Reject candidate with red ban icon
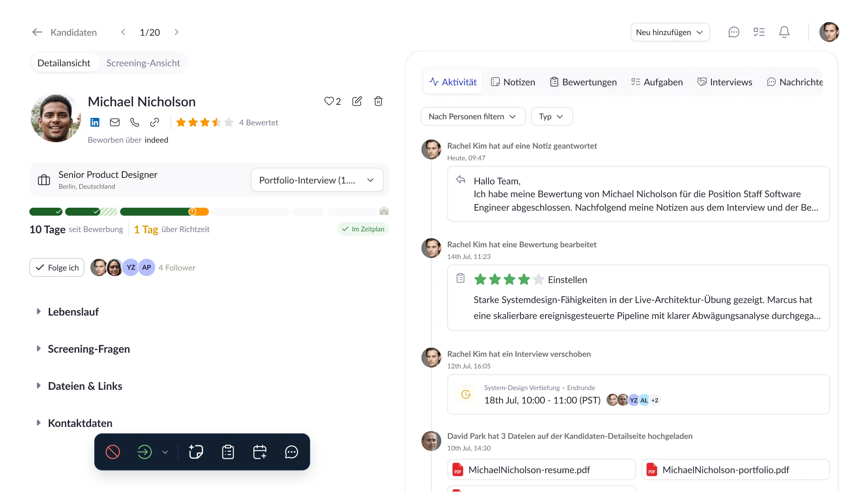Viewport: 868px width, 504px height. pos(113,452)
